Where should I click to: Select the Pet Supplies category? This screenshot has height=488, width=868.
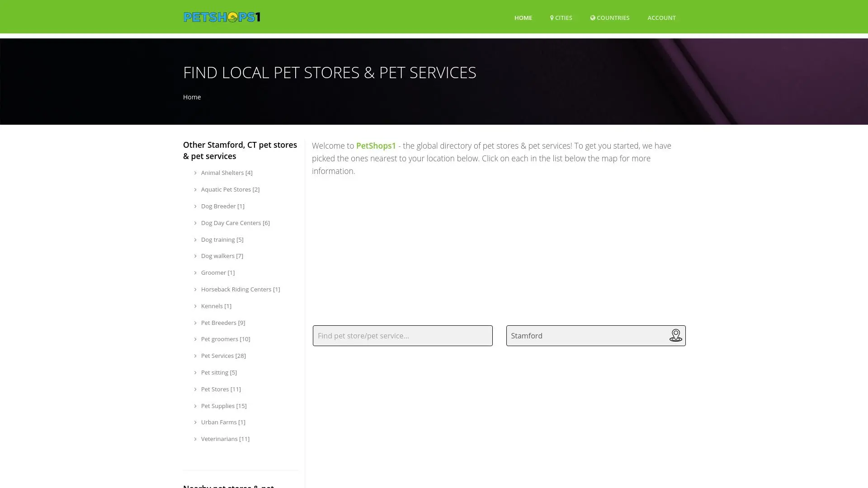coord(223,406)
